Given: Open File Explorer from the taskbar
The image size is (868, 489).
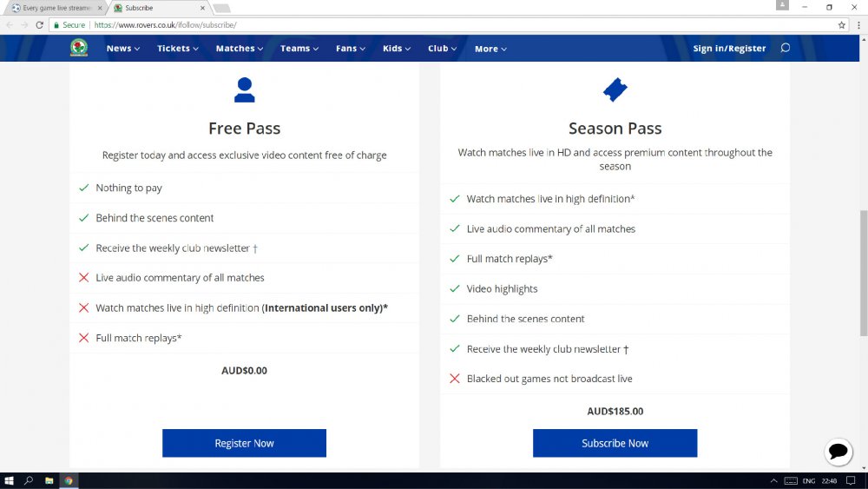Looking at the screenshot, I should [x=49, y=480].
